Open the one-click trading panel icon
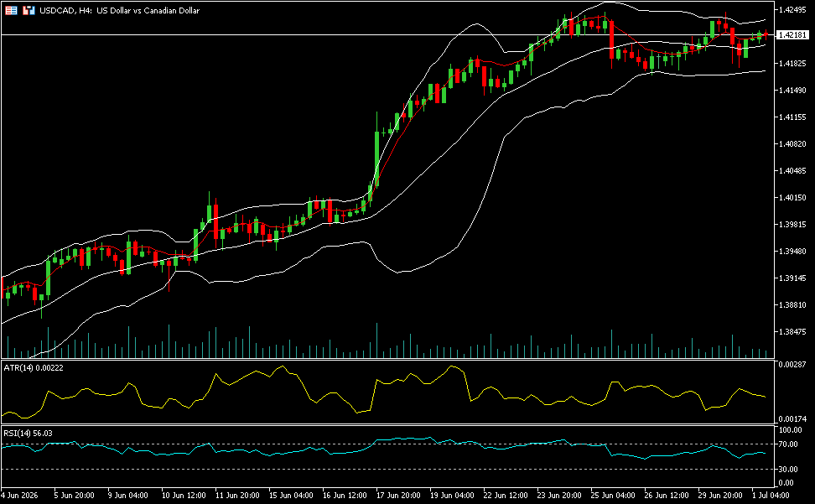 click(x=11, y=10)
